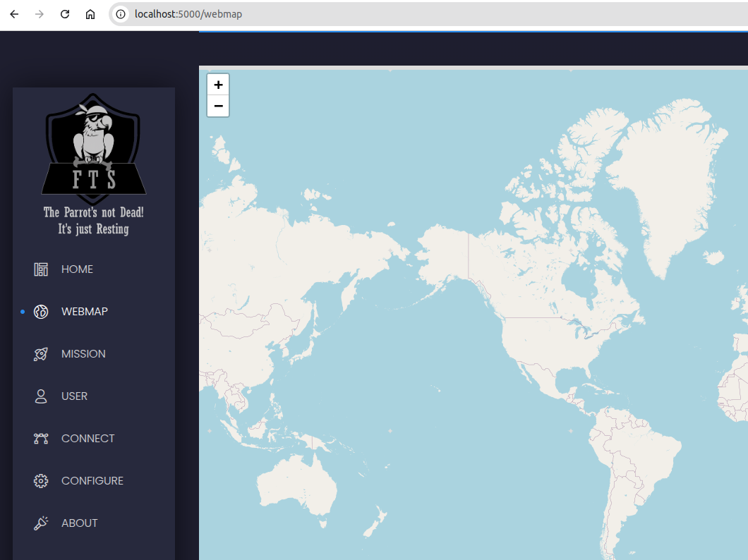Zoom in the map with plus button
The height and width of the screenshot is (560, 748).
(219, 85)
